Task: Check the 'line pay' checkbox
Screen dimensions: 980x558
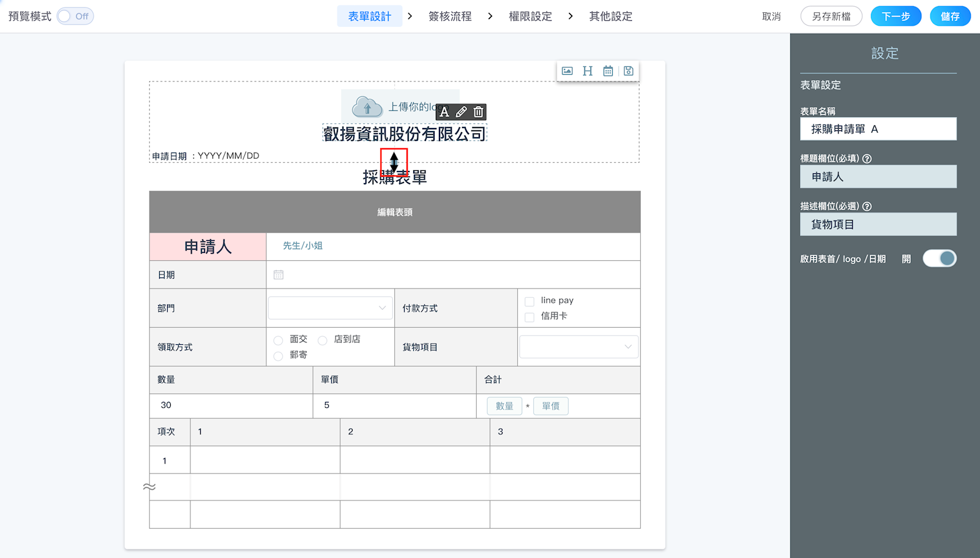Action: [529, 301]
